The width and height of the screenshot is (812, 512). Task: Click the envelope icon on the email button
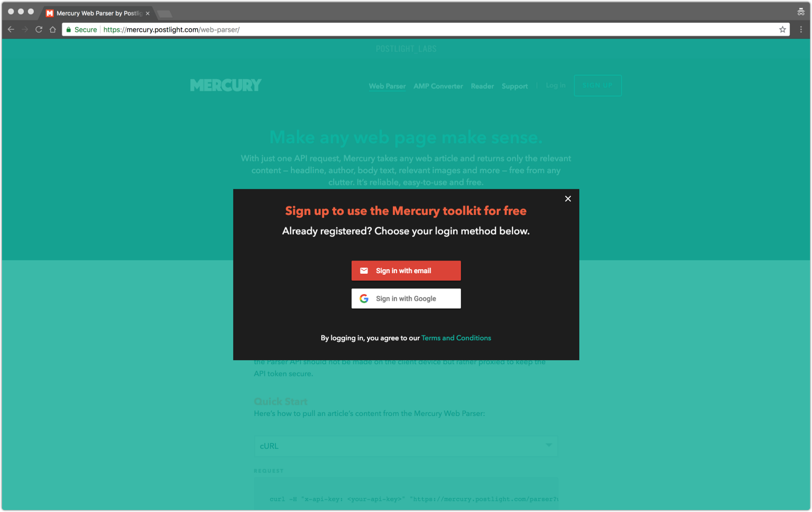pyautogui.click(x=364, y=271)
